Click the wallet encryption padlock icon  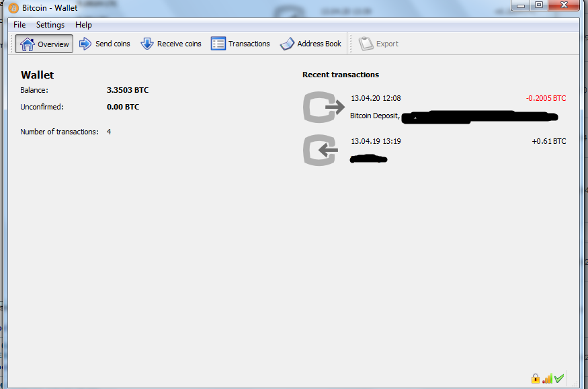point(536,378)
